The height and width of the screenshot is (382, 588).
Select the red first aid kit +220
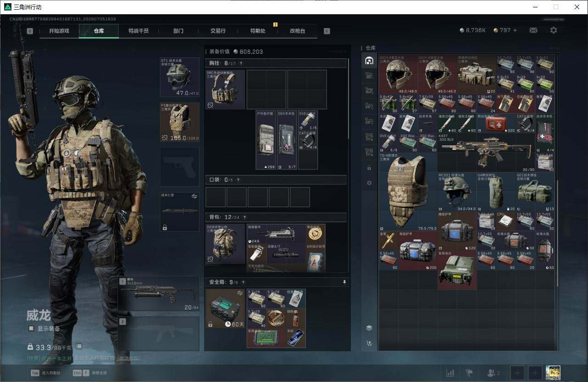(x=496, y=124)
